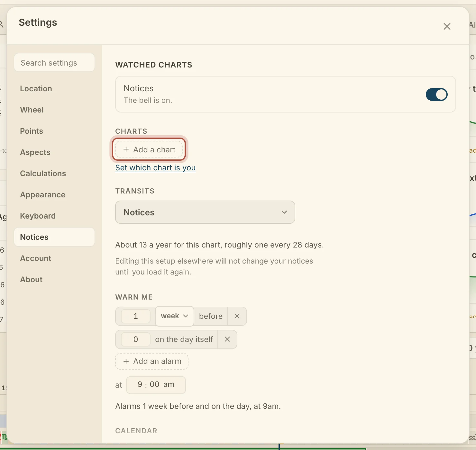Open Aspects settings

click(x=54, y=152)
